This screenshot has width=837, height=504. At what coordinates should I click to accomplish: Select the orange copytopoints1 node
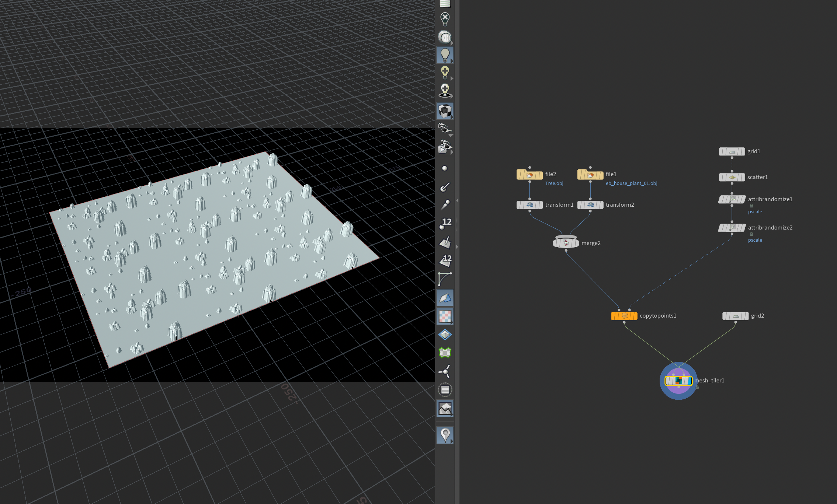pyautogui.click(x=624, y=316)
